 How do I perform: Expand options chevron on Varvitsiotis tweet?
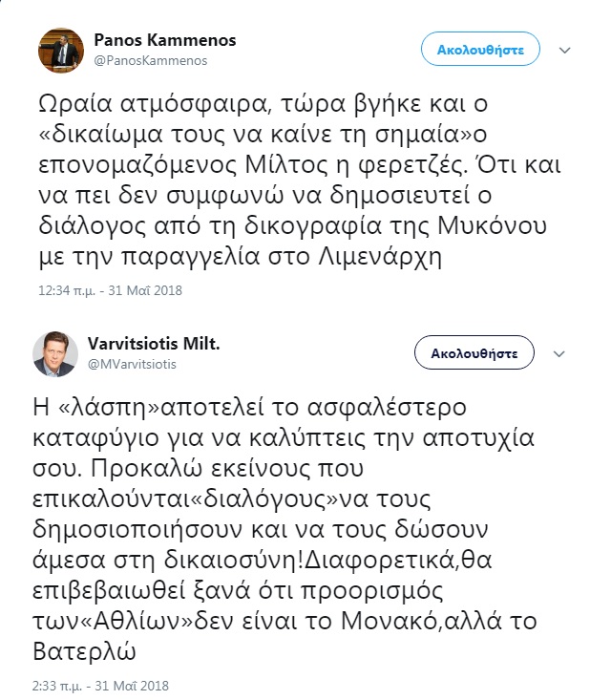click(x=564, y=353)
